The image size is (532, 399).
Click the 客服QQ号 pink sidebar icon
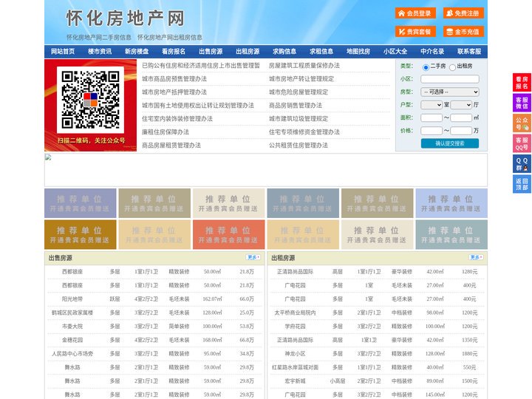pyautogui.click(x=522, y=143)
